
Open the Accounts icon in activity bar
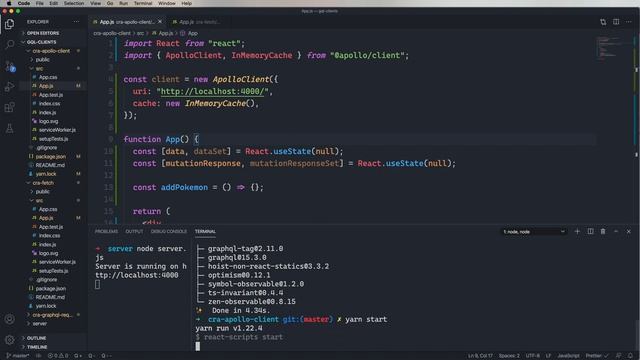(x=9, y=319)
